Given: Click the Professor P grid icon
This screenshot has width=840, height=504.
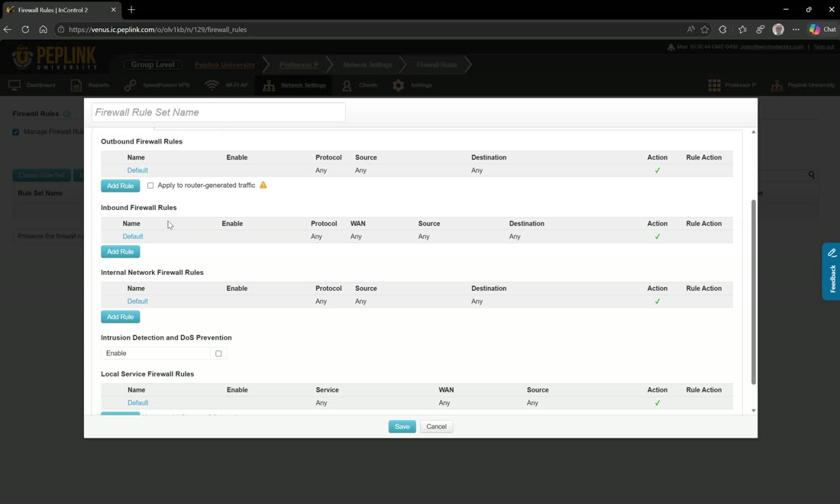Looking at the screenshot, I should [x=714, y=86].
